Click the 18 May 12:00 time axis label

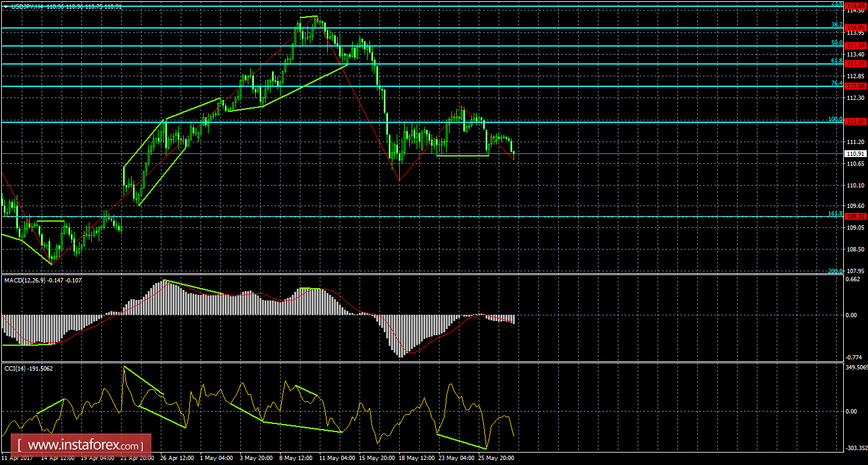415,458
